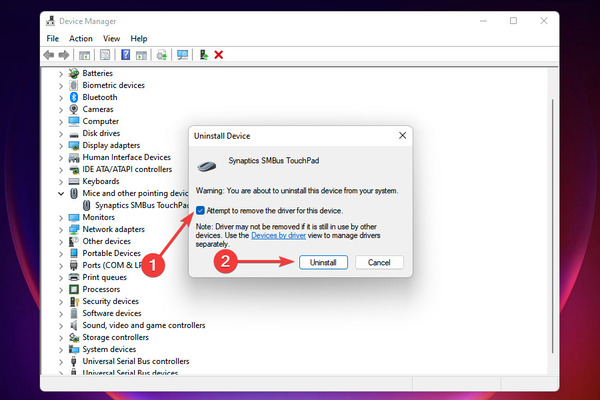Screen dimensions: 600x400
Task: Uncheck Attempt to remove the driver checkbox
Action: click(x=200, y=210)
